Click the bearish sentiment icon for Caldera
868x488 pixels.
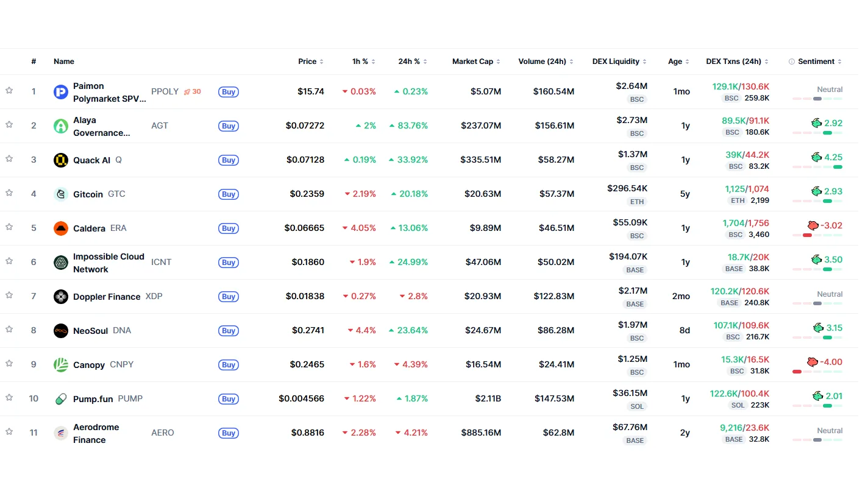(813, 225)
